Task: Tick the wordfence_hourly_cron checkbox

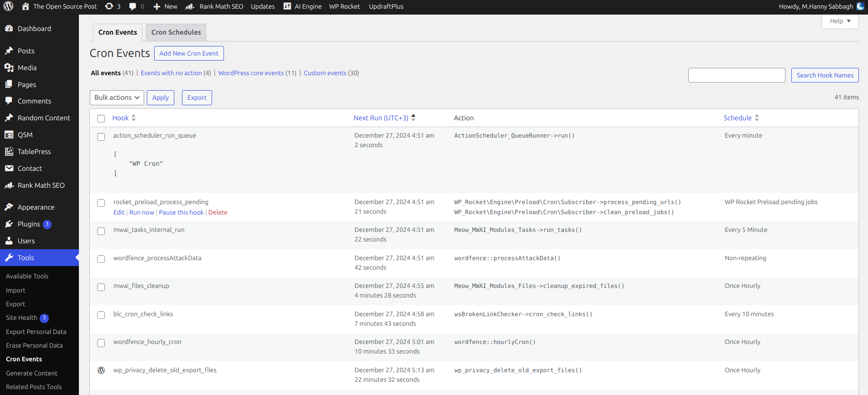Action: (x=101, y=343)
